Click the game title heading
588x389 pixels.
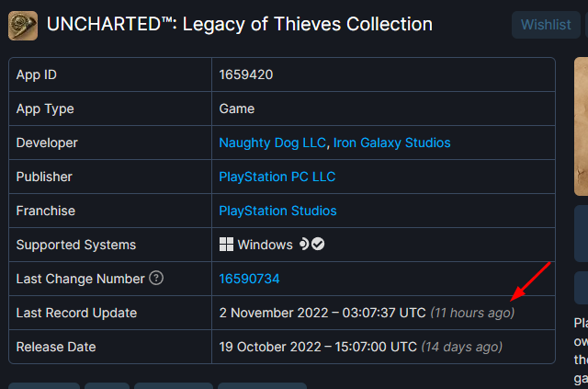239,25
